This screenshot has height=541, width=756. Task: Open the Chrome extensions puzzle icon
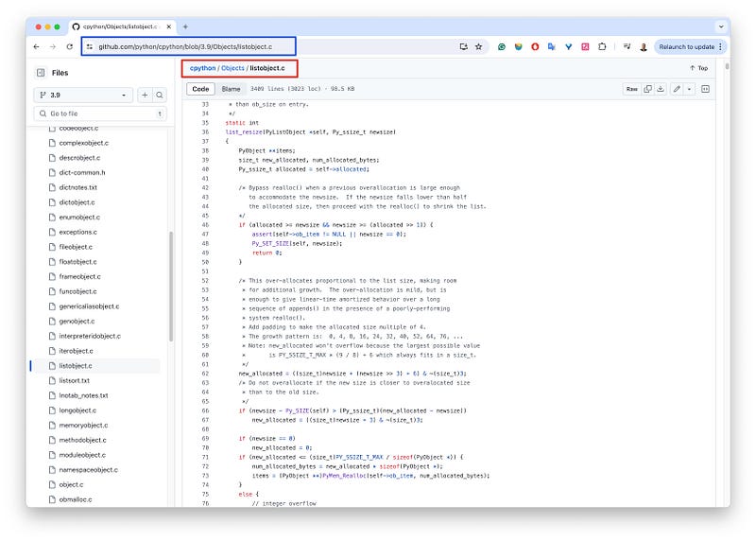click(x=602, y=46)
